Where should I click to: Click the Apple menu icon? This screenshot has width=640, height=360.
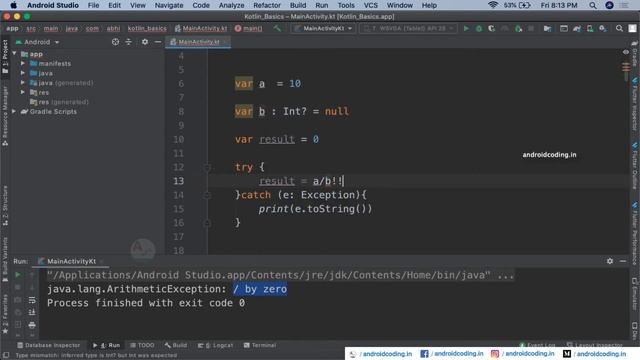pyautogui.click(x=13, y=5)
